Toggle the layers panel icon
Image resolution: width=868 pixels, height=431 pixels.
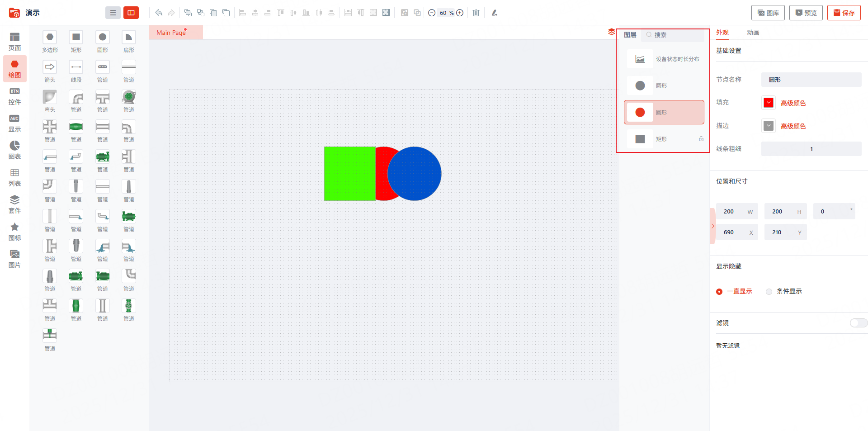tap(612, 32)
